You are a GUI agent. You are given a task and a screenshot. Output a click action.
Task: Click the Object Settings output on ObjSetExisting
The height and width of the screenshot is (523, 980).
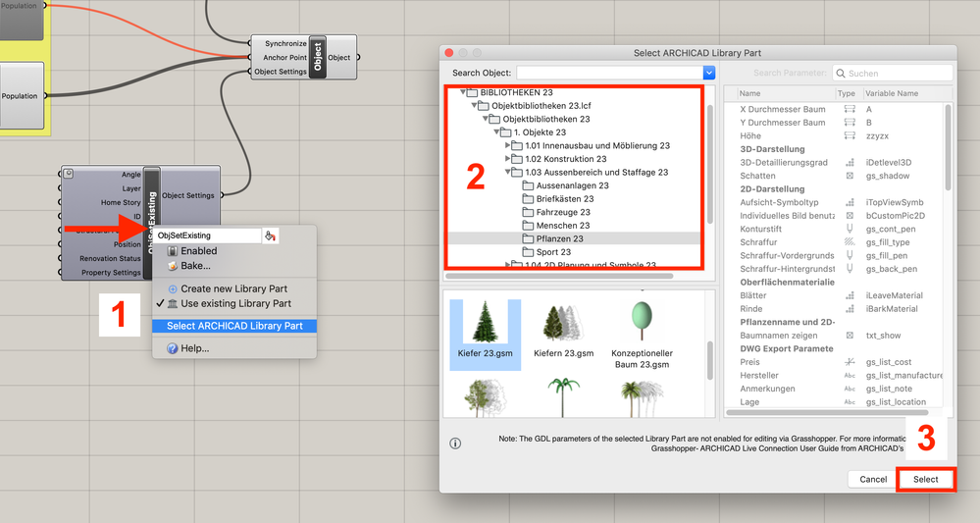188,195
